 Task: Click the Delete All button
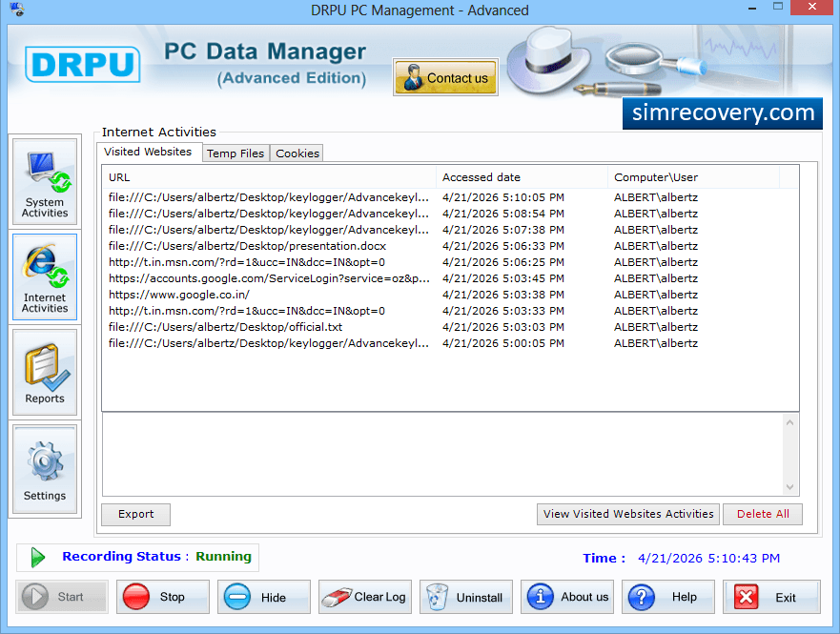click(763, 514)
